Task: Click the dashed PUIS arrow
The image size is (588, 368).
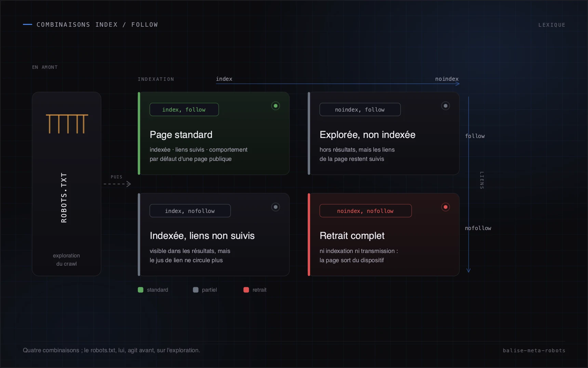Action: (117, 184)
